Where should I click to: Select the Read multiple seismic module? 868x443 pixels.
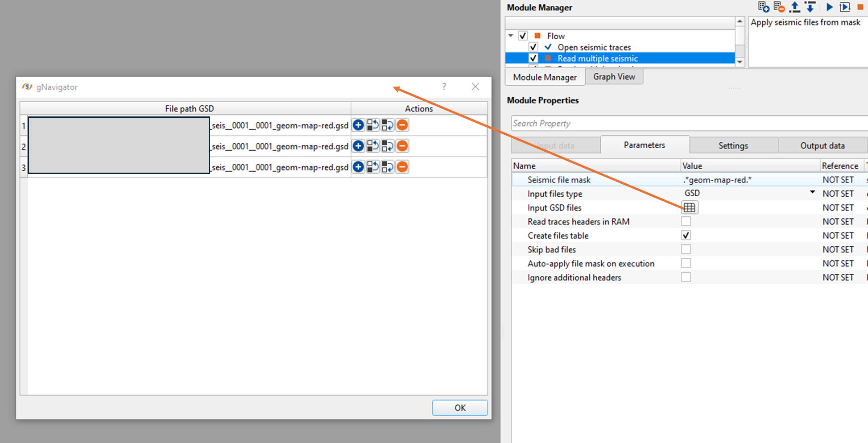[598, 58]
